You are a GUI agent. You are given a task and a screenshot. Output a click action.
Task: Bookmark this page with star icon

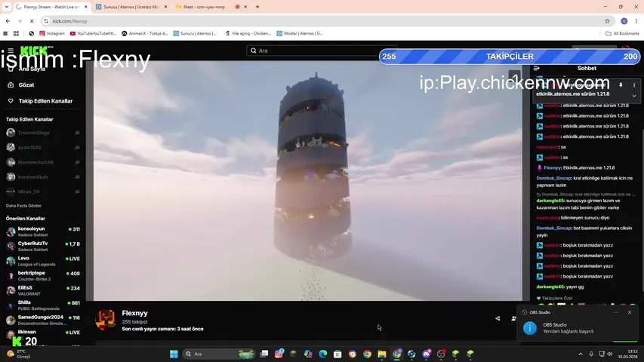pyautogui.click(x=607, y=21)
